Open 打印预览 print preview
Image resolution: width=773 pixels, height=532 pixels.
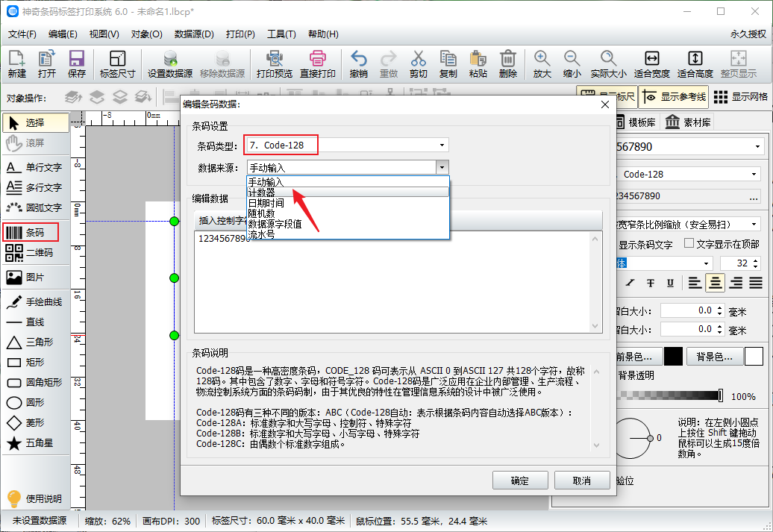(x=275, y=64)
